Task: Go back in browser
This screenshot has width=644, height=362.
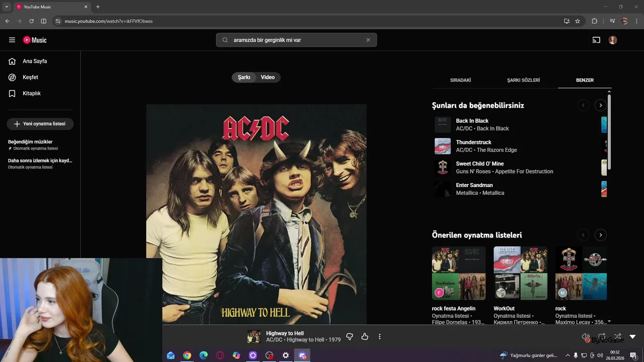Action: pos(7,21)
